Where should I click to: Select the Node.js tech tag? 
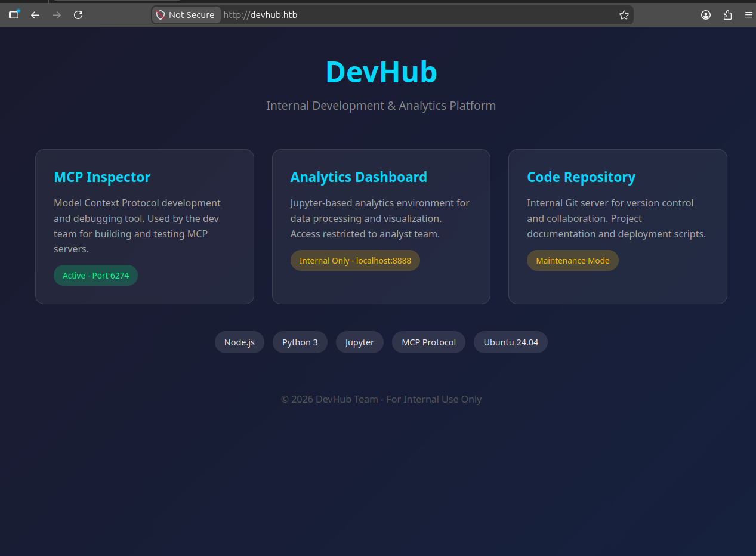(x=239, y=342)
